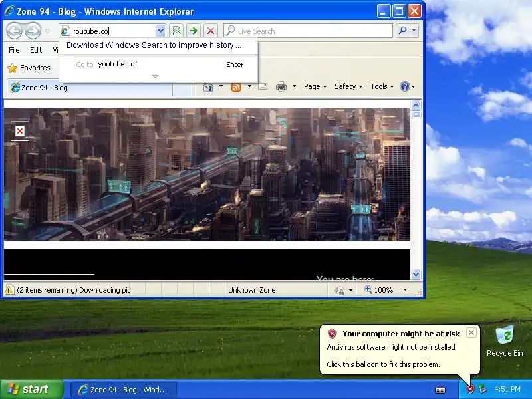The height and width of the screenshot is (399, 532).
Task: Click the taskbar clock showing 4:51 PM
Action: [507, 389]
